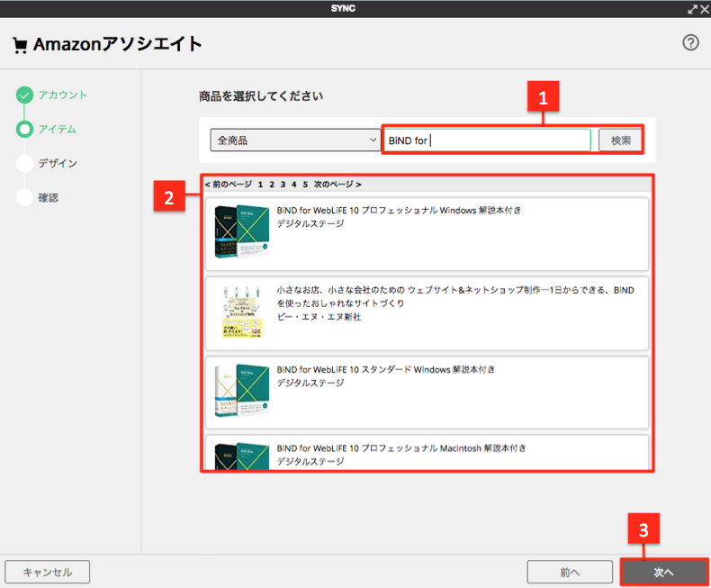Select the 小さなお店 book cover thumbnail
711x588 pixels.
click(242, 312)
